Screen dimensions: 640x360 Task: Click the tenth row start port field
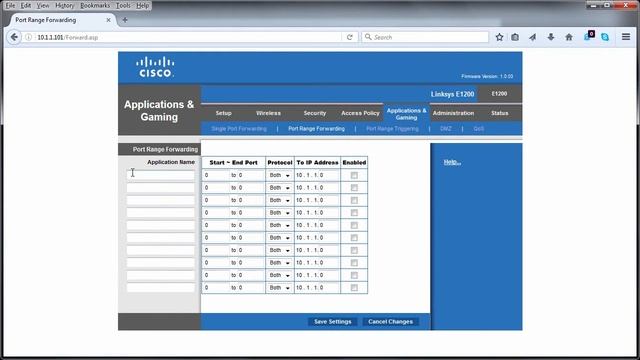tap(216, 288)
